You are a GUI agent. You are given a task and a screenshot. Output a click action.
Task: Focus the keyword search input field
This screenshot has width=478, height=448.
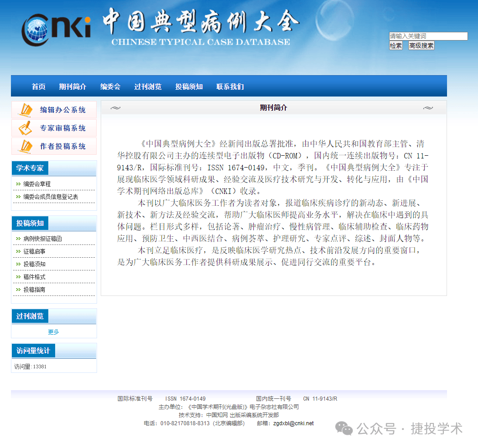pyautogui.click(x=428, y=36)
